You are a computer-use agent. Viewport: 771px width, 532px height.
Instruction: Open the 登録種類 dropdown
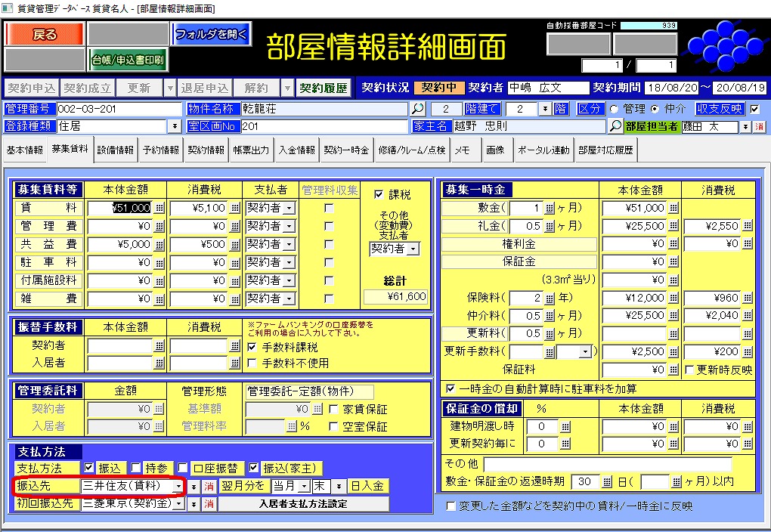coord(175,126)
